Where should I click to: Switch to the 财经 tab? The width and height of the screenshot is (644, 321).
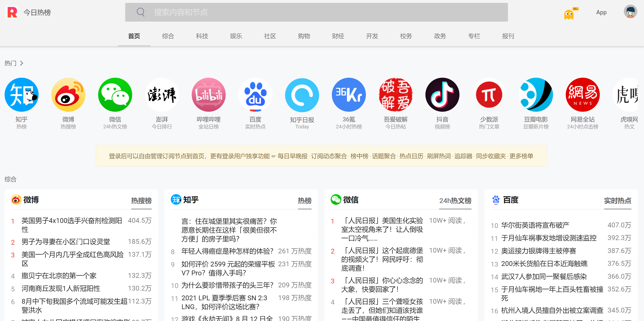[x=338, y=36]
